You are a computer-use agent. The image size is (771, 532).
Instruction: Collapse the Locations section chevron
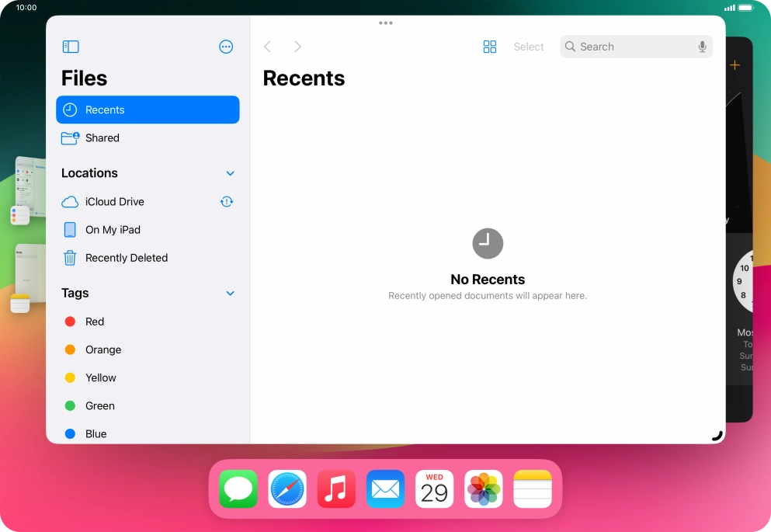(230, 173)
